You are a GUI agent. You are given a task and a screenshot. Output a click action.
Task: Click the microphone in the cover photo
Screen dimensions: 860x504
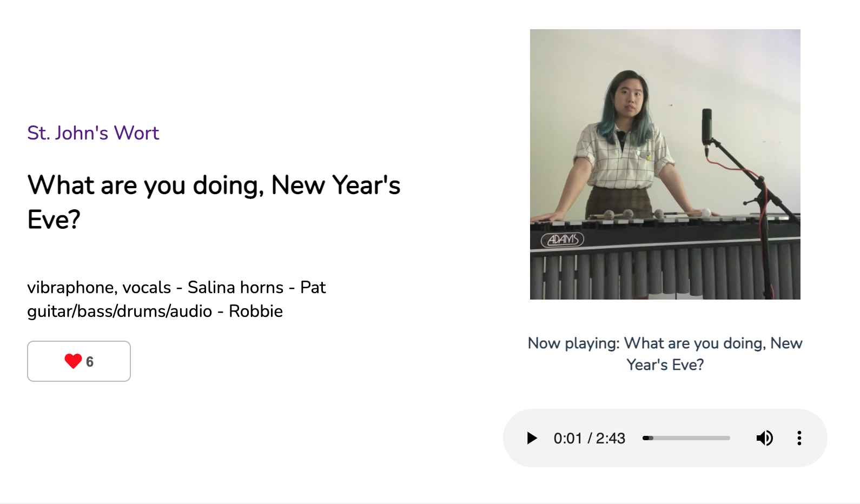pyautogui.click(x=706, y=125)
